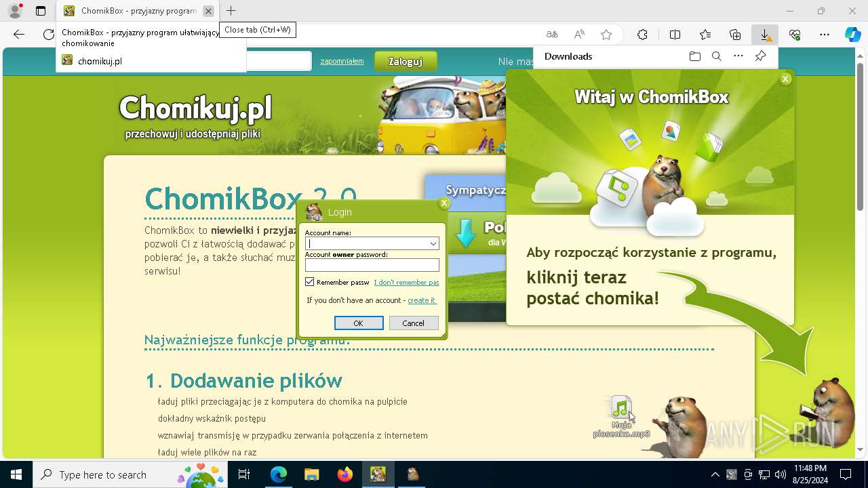
Task: Open a new browser tab
Action: point(231,11)
